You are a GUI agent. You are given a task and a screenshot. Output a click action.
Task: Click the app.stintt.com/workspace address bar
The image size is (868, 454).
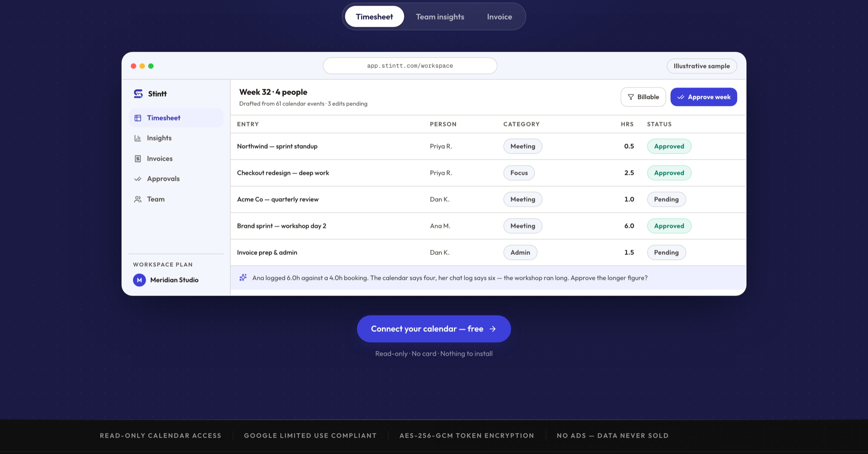point(410,66)
